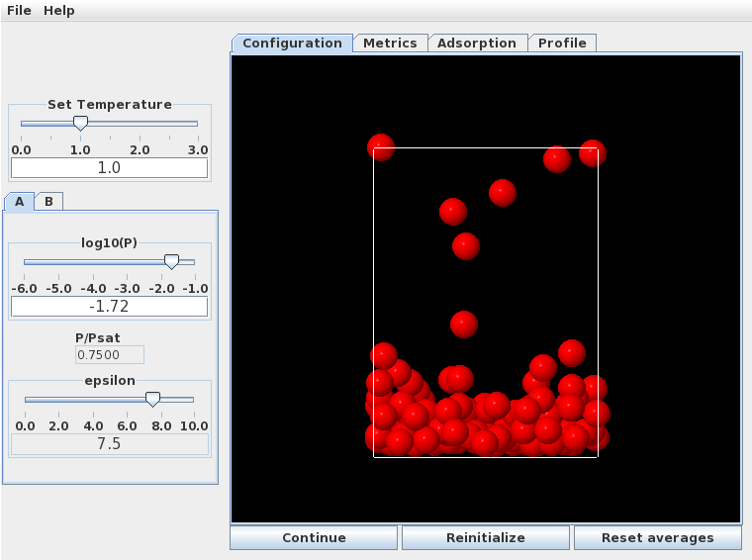
Task: Click the 4.0 tick label on epsilon slider
Action: (x=93, y=426)
